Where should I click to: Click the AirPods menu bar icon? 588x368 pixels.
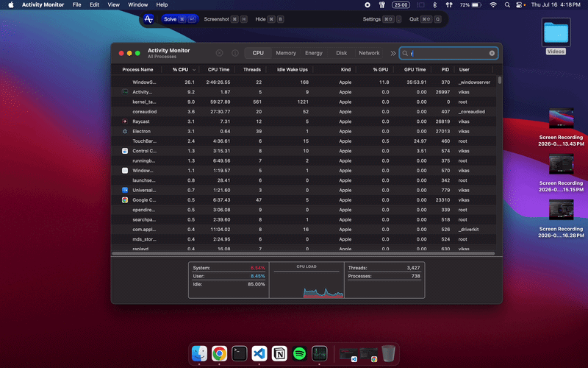click(448, 5)
